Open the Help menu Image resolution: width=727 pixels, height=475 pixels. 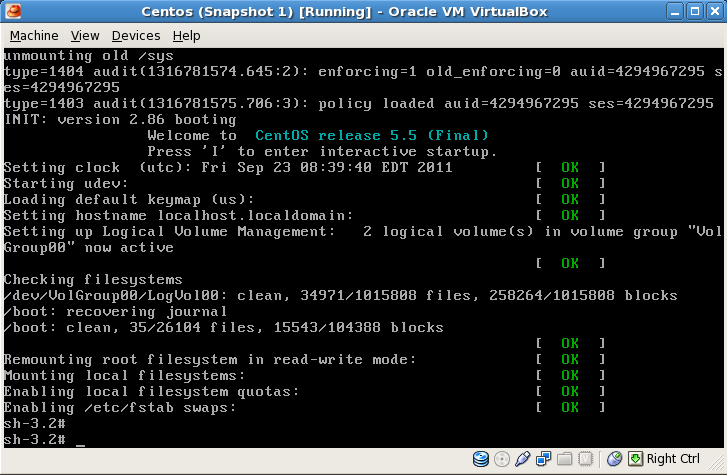[x=186, y=35]
